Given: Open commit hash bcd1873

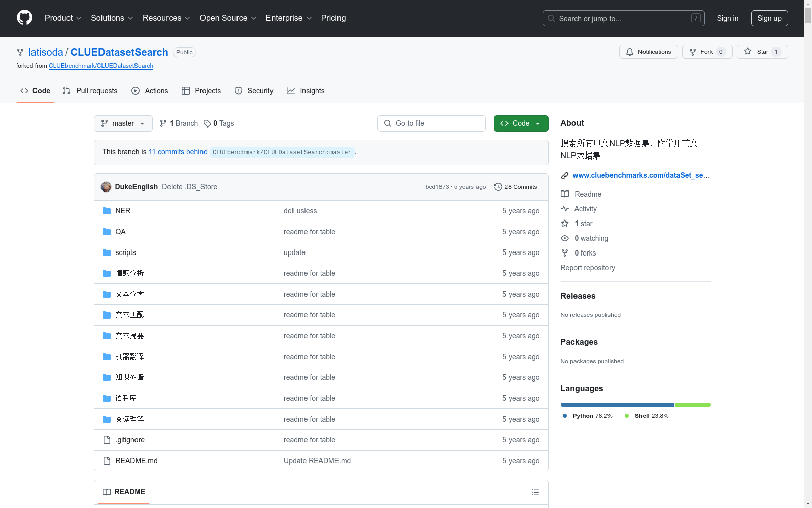Looking at the screenshot, I should coord(437,187).
